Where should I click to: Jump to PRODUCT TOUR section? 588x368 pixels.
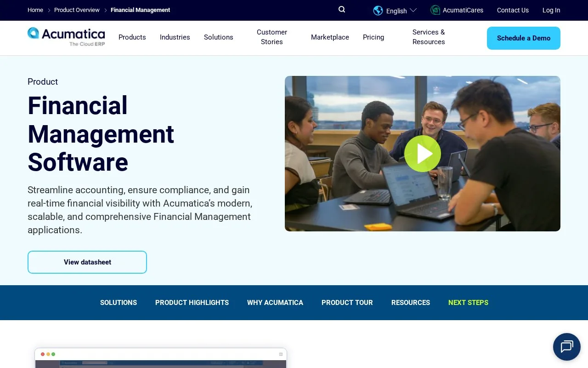tap(347, 303)
